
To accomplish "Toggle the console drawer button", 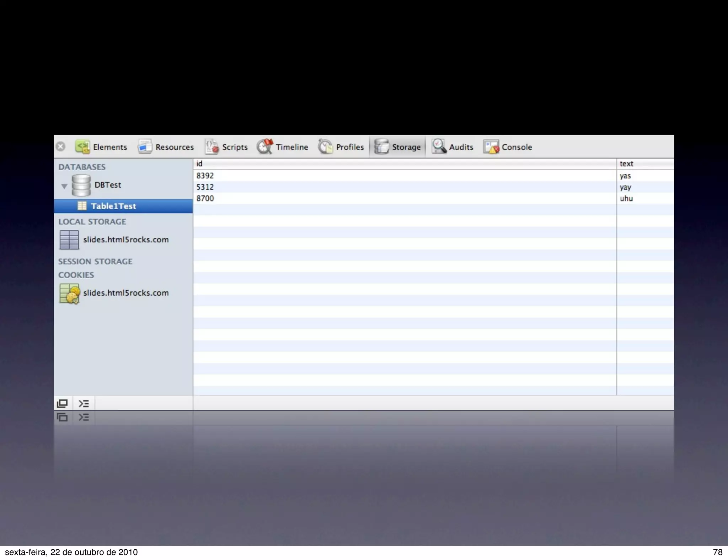I will coord(84,403).
